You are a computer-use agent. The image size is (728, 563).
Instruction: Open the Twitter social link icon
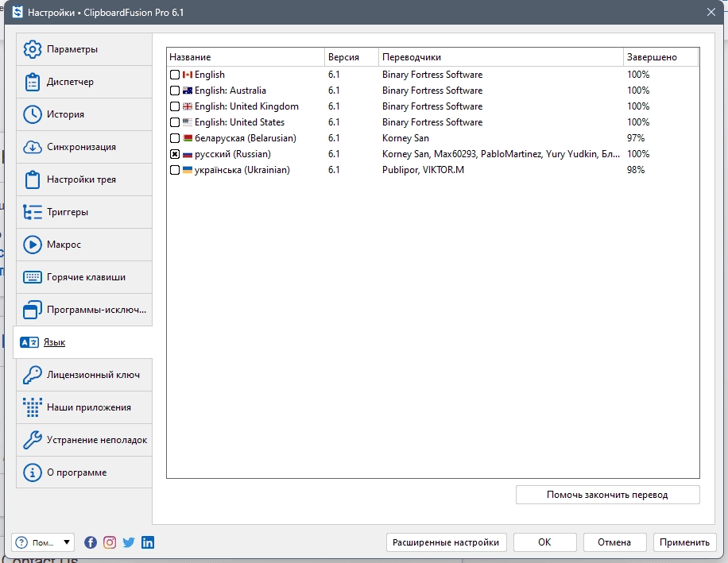[x=129, y=542]
